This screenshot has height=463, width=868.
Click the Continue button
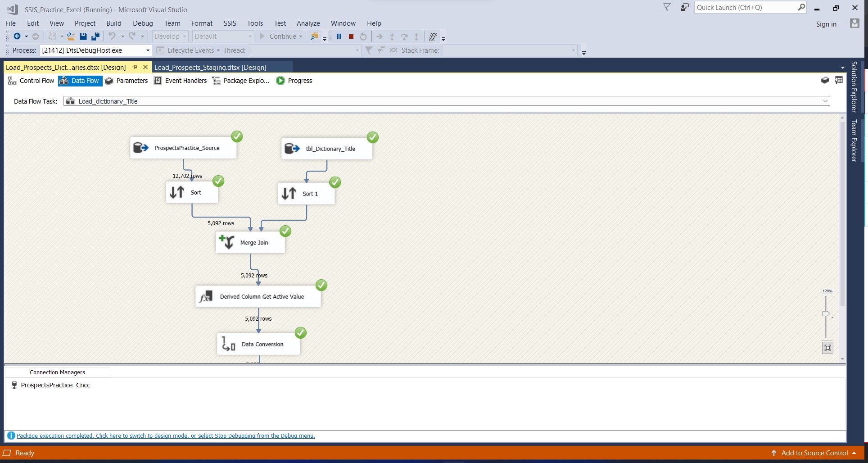coord(278,36)
